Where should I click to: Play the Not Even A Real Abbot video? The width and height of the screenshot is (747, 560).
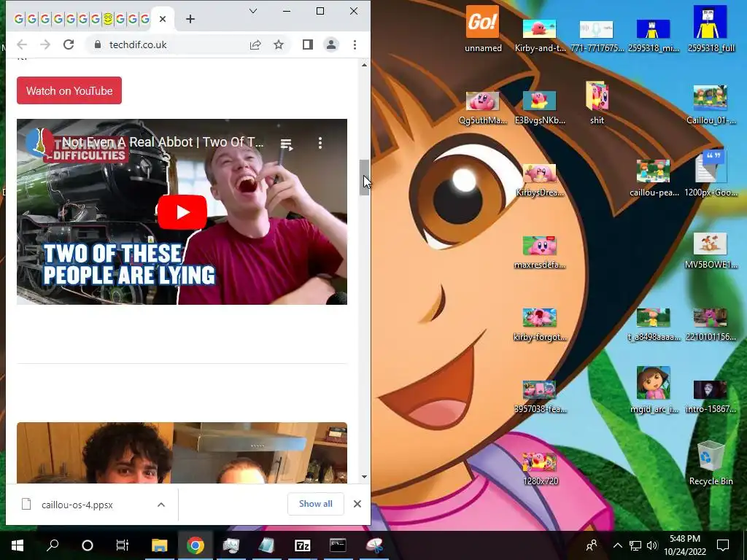pyautogui.click(x=182, y=212)
